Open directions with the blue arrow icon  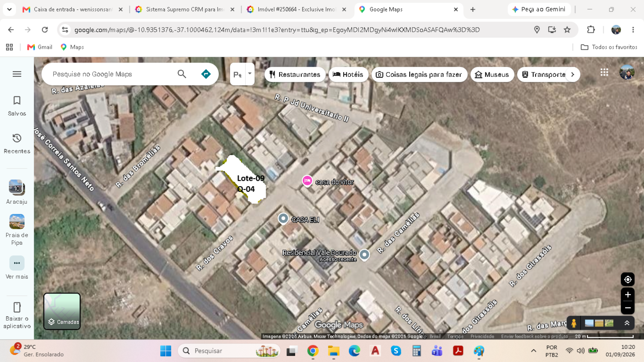click(x=206, y=74)
